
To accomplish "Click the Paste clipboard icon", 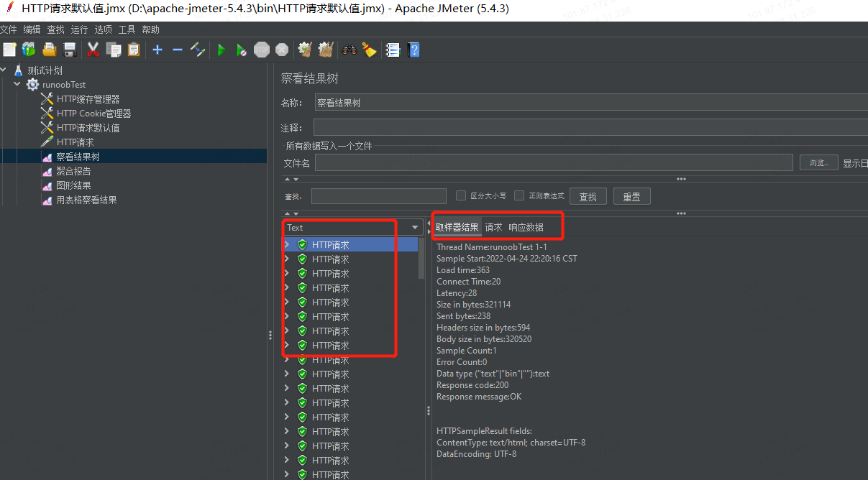I will (134, 50).
